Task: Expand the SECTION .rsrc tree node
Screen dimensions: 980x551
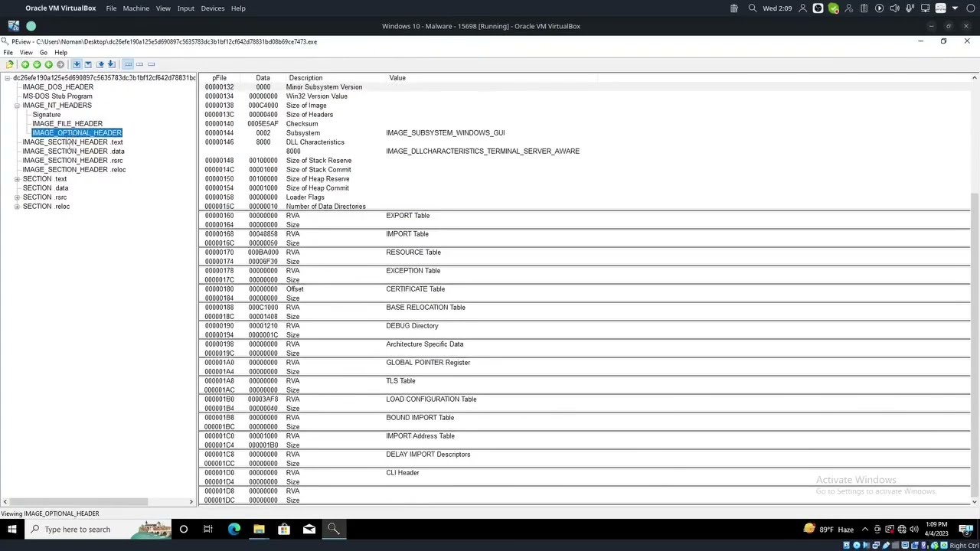Action: pos(17,197)
